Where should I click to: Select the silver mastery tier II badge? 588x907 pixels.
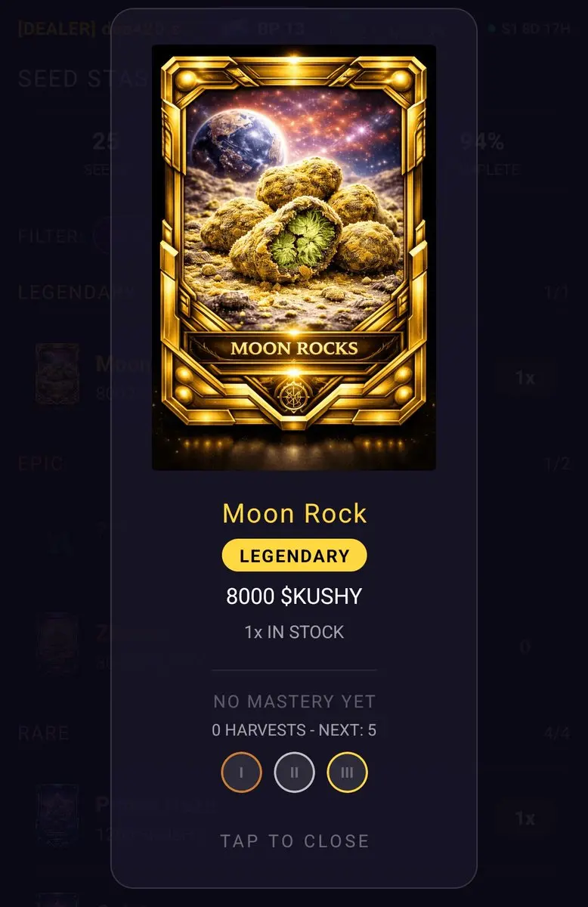coord(294,773)
